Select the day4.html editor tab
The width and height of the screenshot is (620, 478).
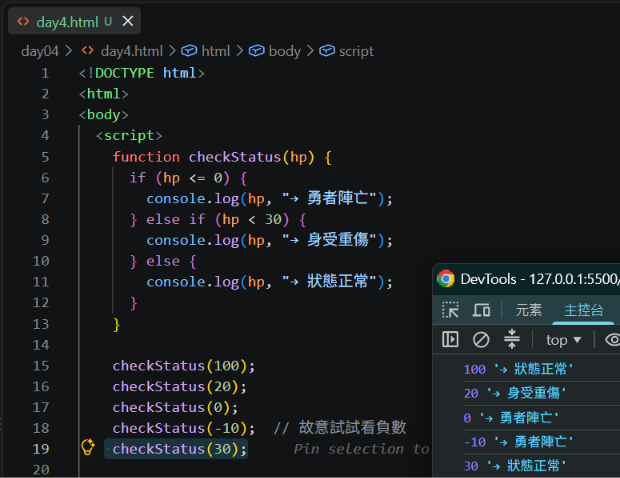click(x=74, y=21)
